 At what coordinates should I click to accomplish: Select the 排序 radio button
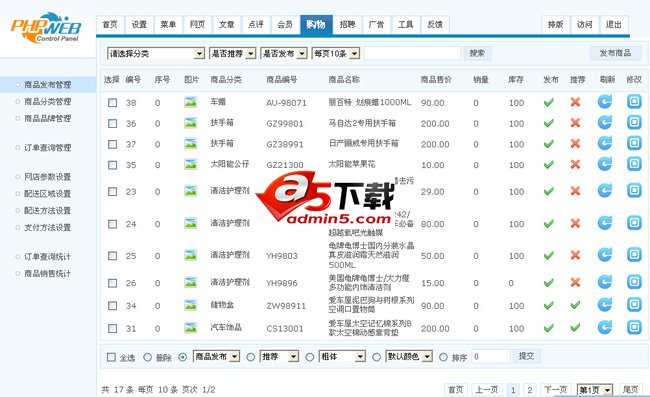pyautogui.click(x=443, y=357)
